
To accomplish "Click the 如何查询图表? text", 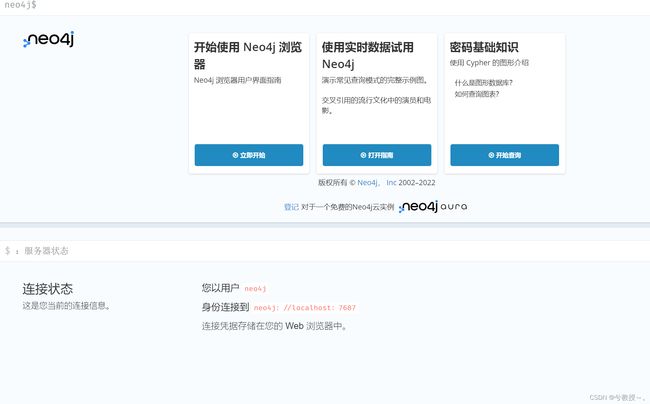I will click(477, 94).
